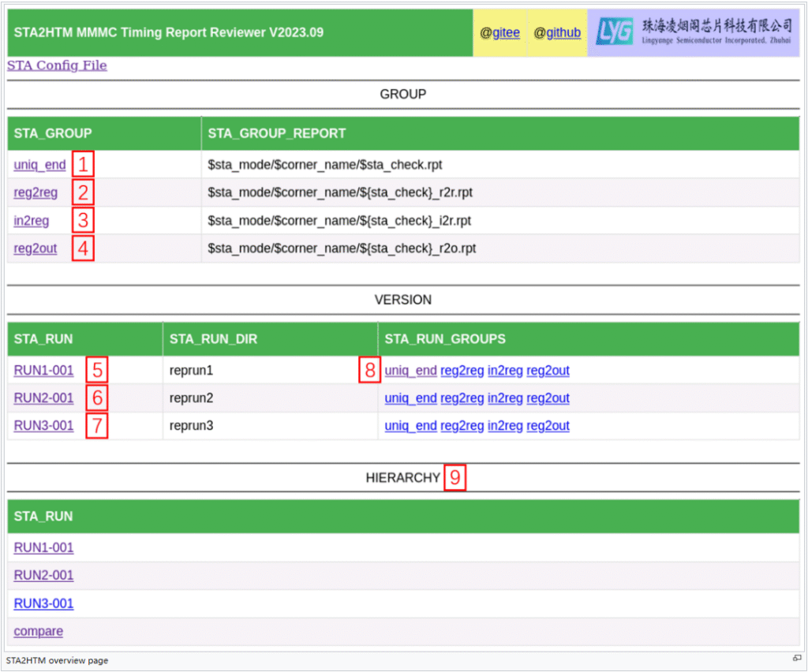
Task: Open RUN1-001 in the VERSION table
Action: pos(43,371)
